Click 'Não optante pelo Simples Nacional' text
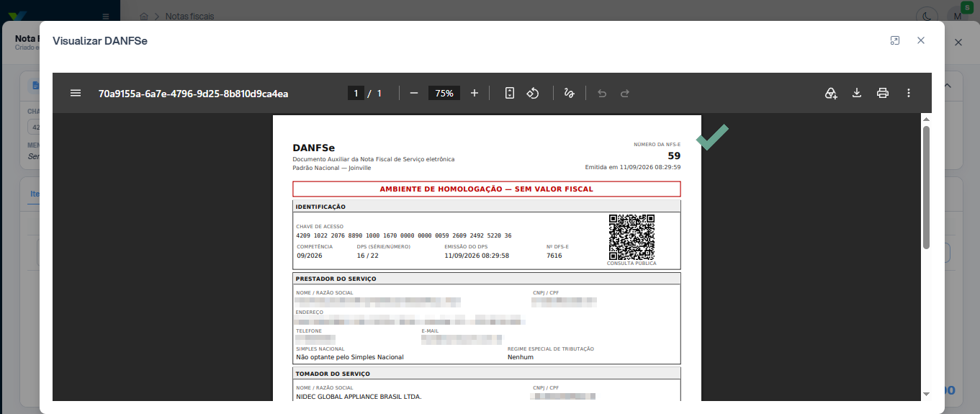The image size is (980, 414). pyautogui.click(x=350, y=357)
